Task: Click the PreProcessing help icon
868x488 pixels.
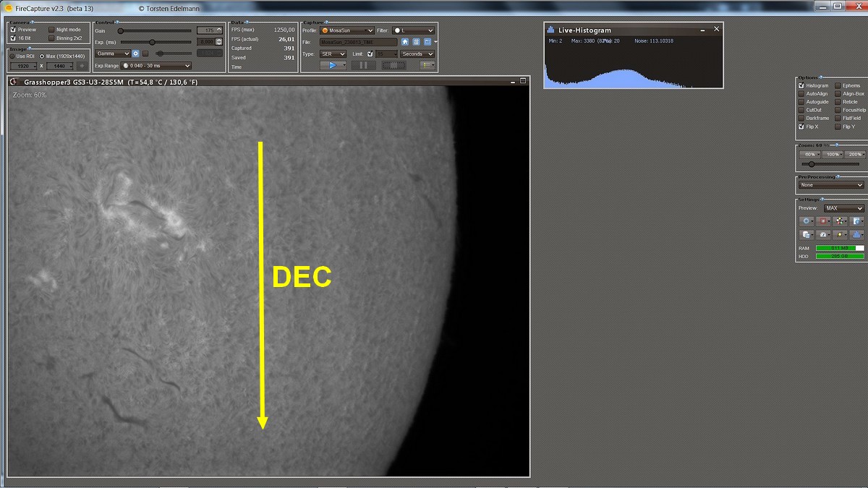Action: (x=838, y=176)
